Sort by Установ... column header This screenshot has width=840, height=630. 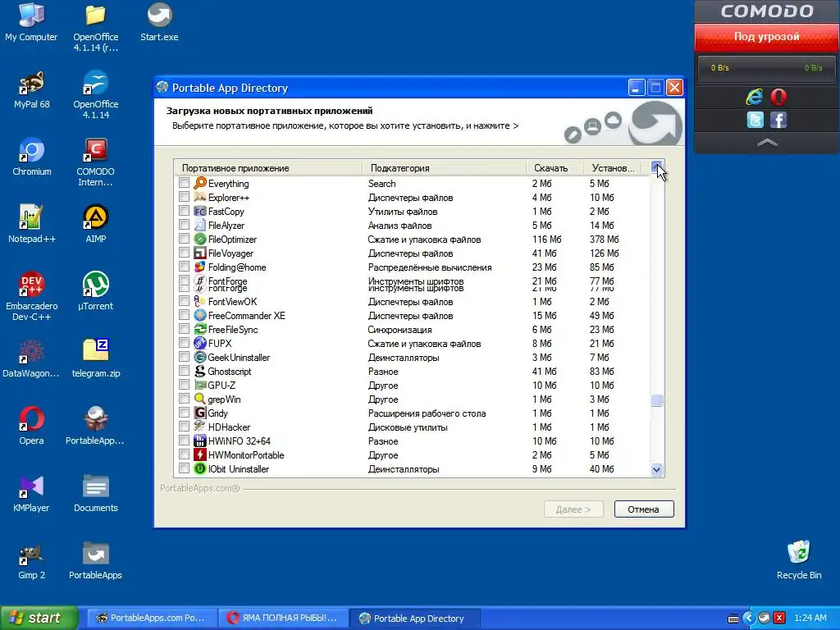click(x=614, y=167)
